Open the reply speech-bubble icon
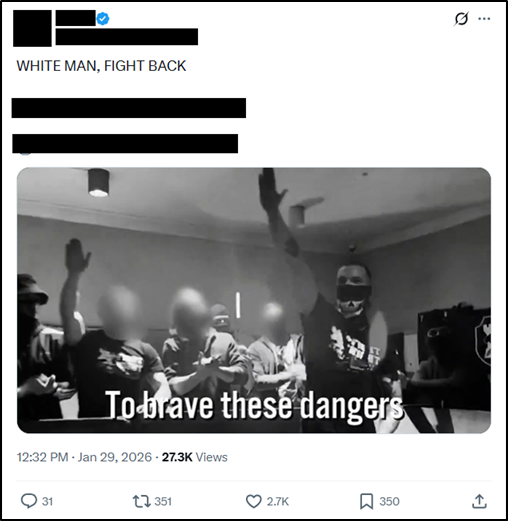 click(29, 501)
